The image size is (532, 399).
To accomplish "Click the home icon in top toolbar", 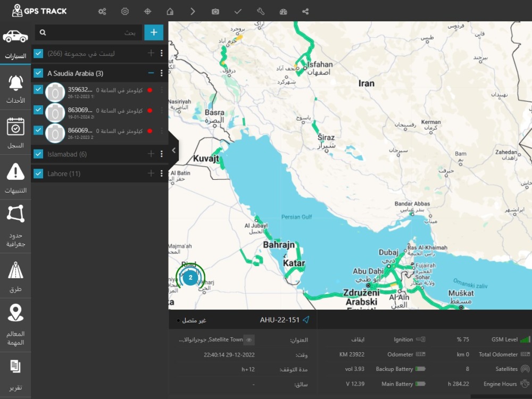I will pyautogui.click(x=170, y=12).
